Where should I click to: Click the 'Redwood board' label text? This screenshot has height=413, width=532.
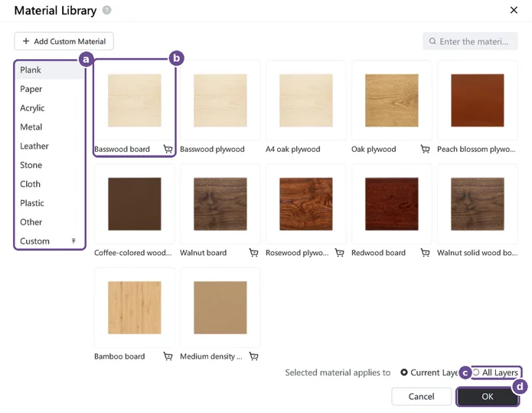[378, 253]
